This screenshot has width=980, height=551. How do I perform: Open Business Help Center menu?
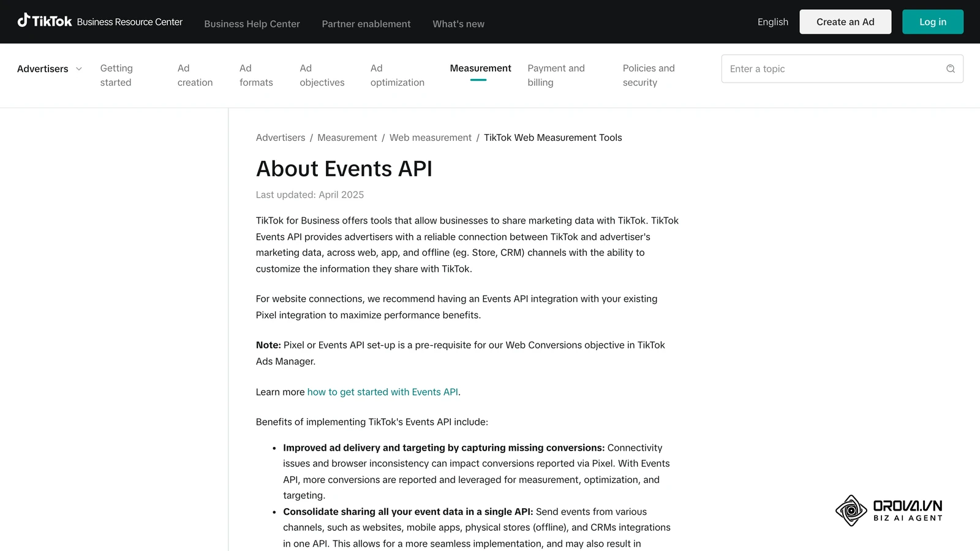252,24
